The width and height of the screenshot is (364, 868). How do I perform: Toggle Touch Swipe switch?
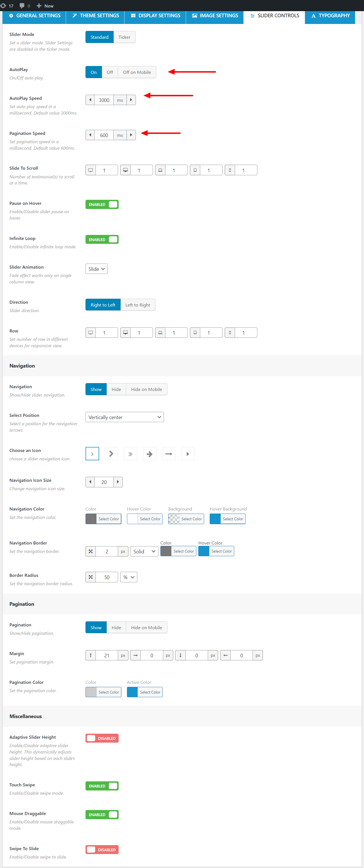pos(102,786)
